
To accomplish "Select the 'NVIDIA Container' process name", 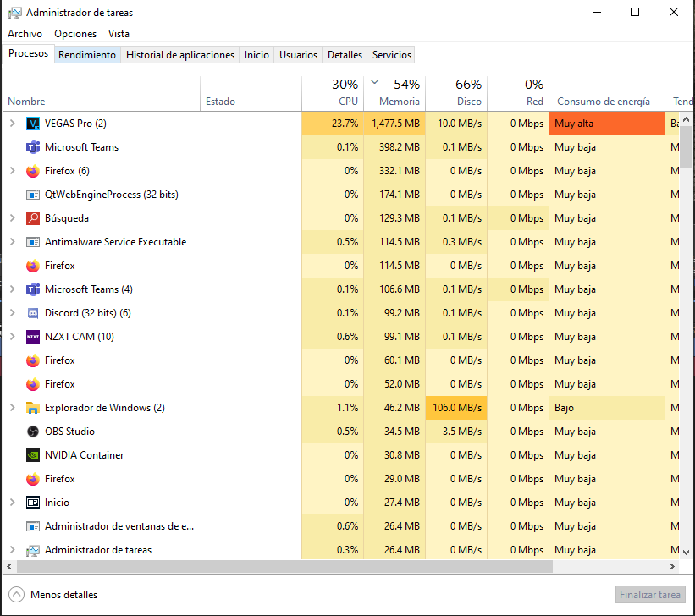I will coord(84,455).
